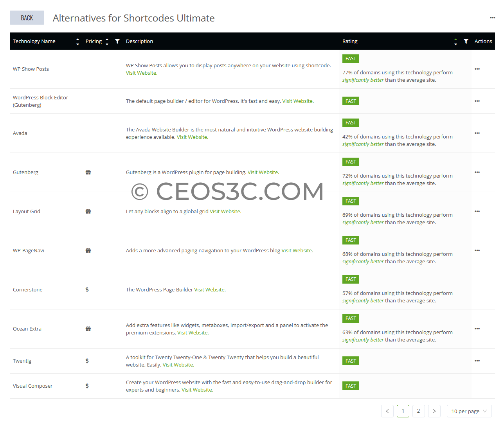Click the free gift icon for Gutenberg
504x426 pixels.
click(x=88, y=172)
